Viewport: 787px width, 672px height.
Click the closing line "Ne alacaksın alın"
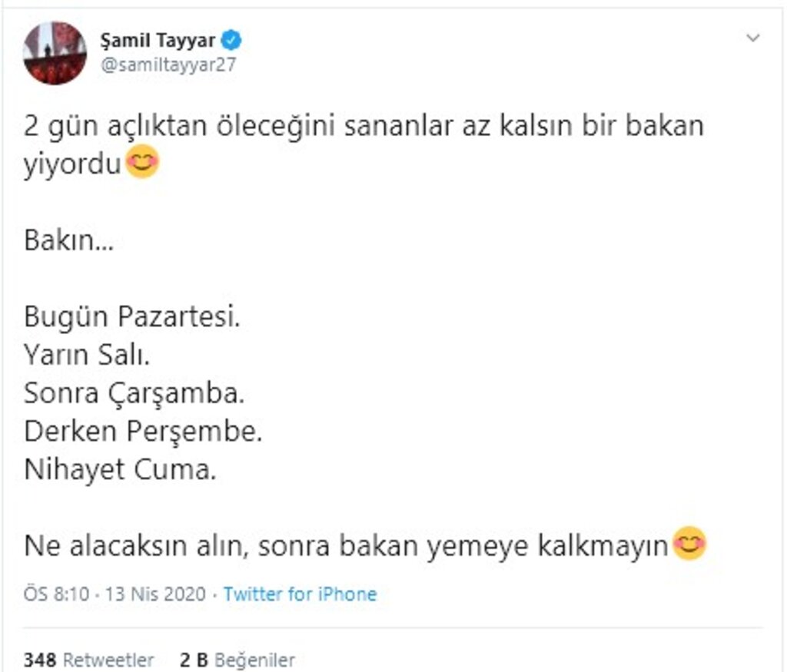[347, 545]
